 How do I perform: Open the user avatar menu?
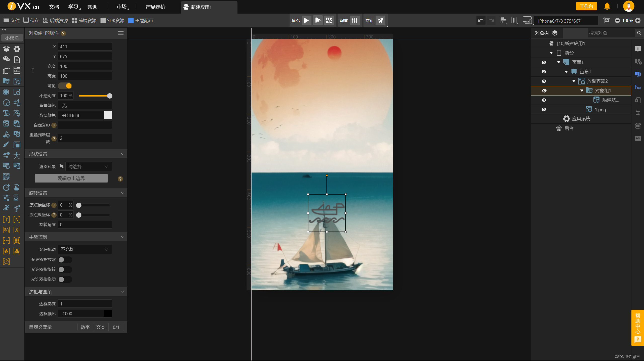point(628,6)
